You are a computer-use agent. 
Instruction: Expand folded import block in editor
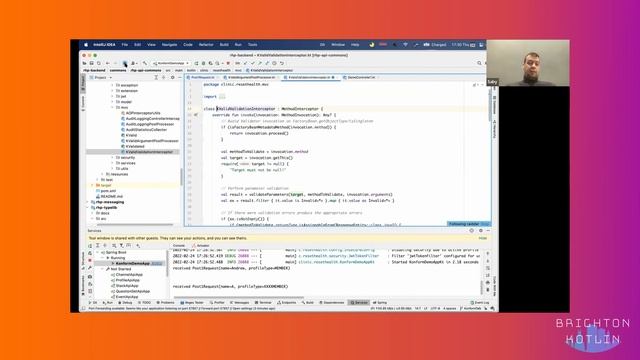pos(222,97)
